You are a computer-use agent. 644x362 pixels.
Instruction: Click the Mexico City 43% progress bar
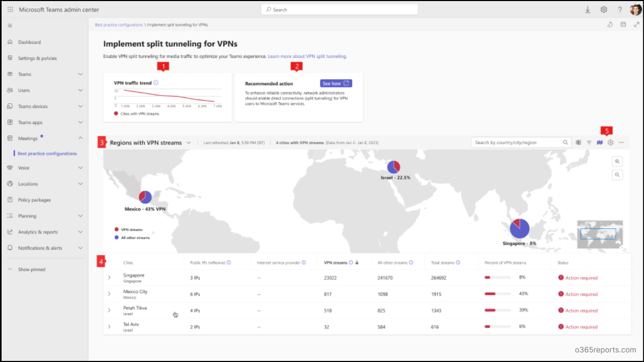[x=498, y=294]
